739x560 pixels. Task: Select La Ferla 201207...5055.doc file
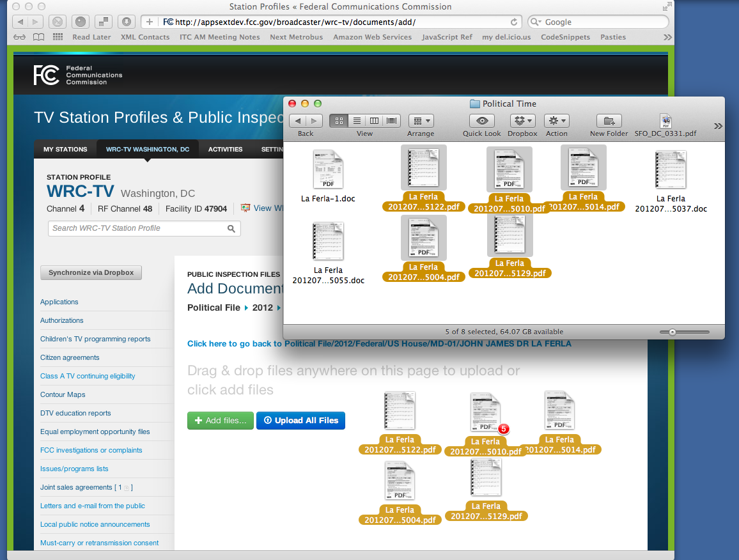[328, 241]
